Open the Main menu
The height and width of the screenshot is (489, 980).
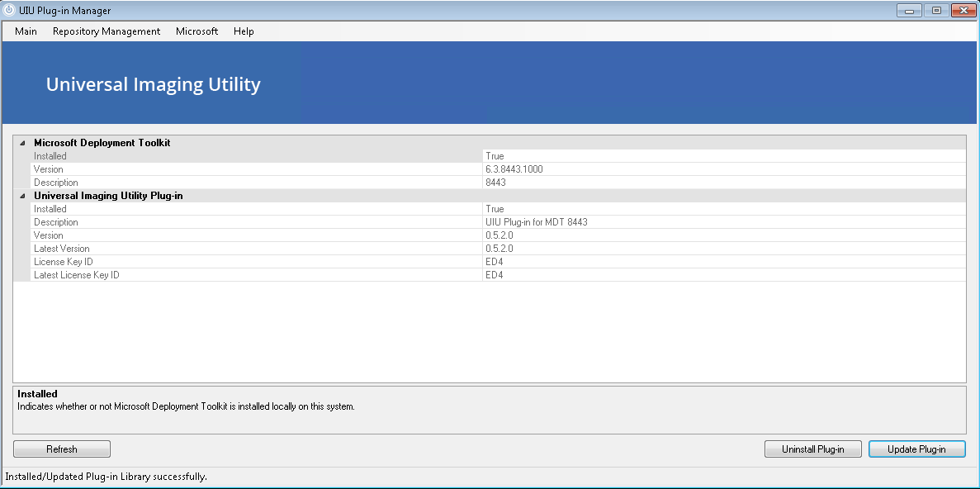pos(26,31)
